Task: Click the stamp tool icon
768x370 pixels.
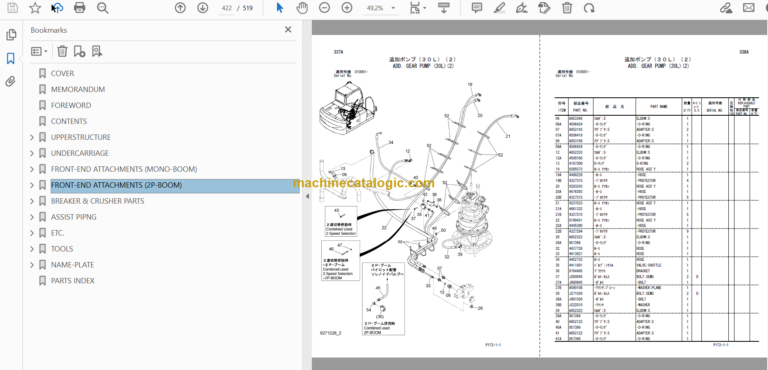Action: pos(544,7)
